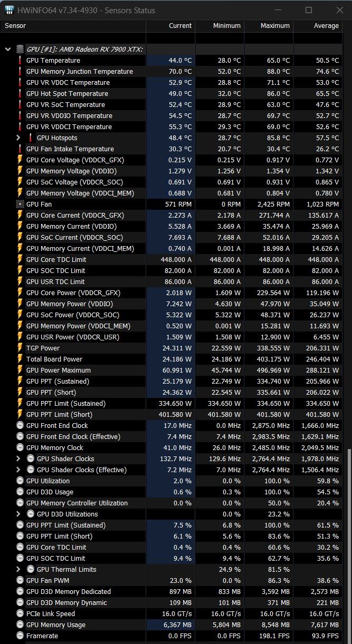Select the GPU VR SoC Temperature row label
The image size is (352, 644).
tap(65, 104)
